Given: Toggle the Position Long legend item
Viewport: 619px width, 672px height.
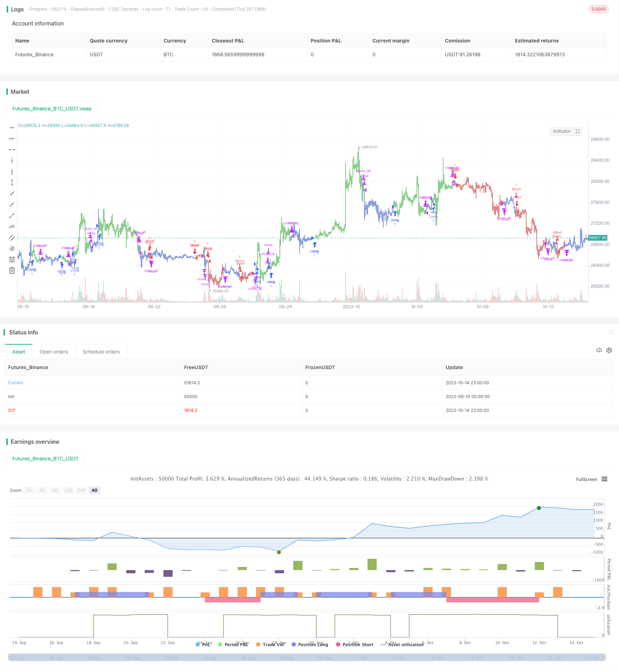Looking at the screenshot, I should (310, 644).
